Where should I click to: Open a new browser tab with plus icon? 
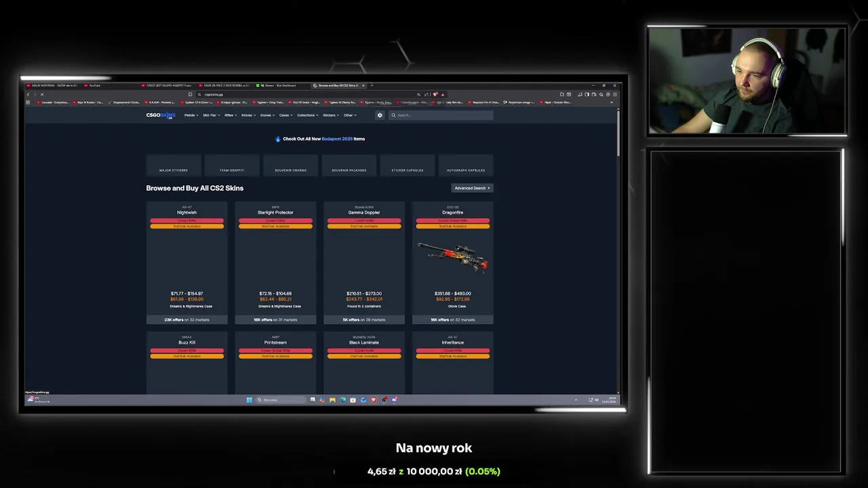click(372, 85)
